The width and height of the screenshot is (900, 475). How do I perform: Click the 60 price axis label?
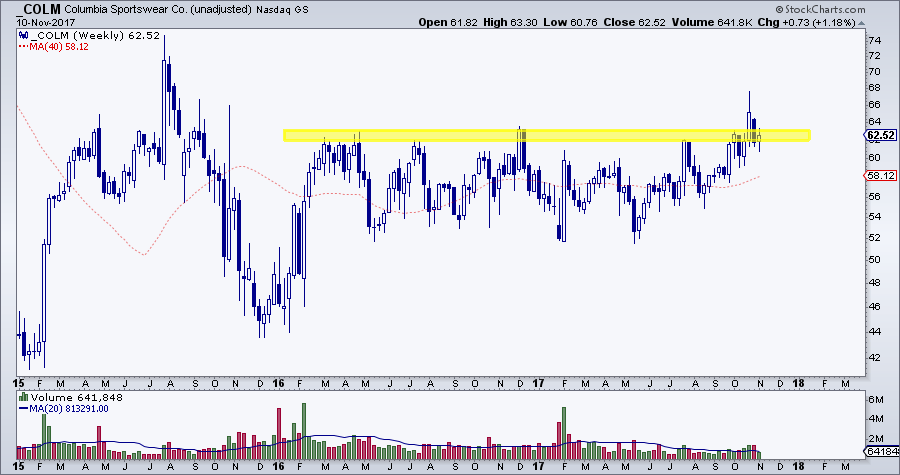(875, 158)
